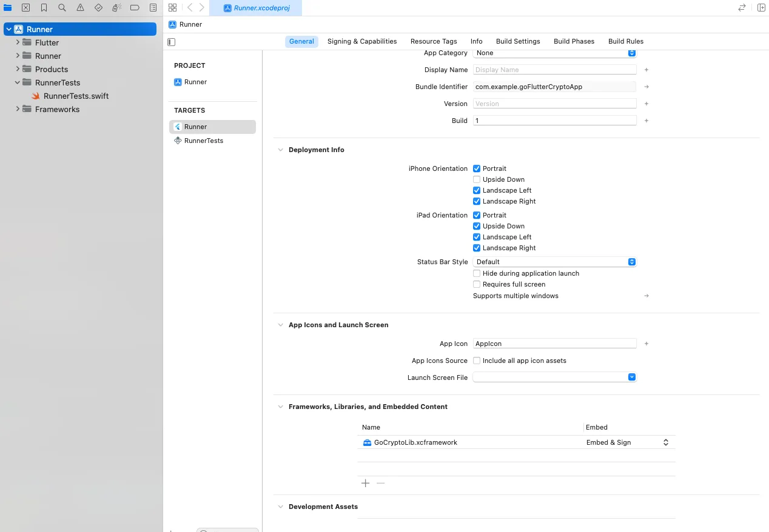The width and height of the screenshot is (769, 532).
Task: Collapse the Development Assets section
Action: [280, 507]
